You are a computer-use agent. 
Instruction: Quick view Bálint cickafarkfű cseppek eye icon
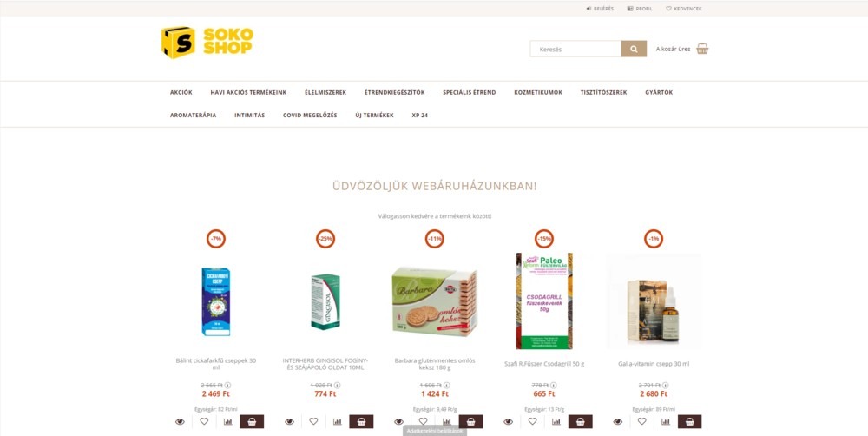(180, 421)
